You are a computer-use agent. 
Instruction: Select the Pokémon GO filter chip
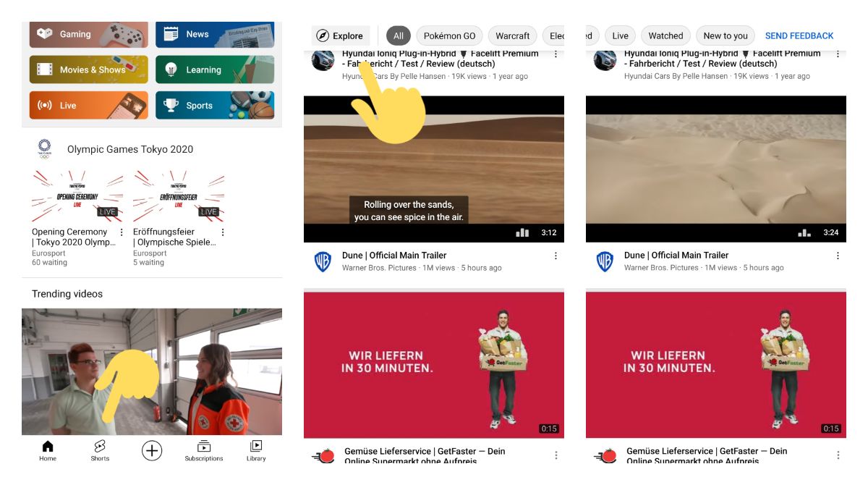[449, 35]
